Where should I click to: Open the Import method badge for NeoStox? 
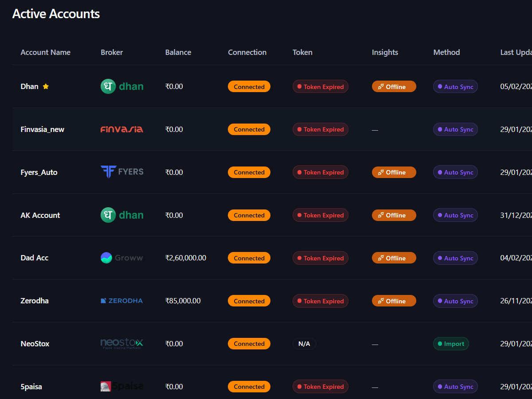(x=451, y=343)
